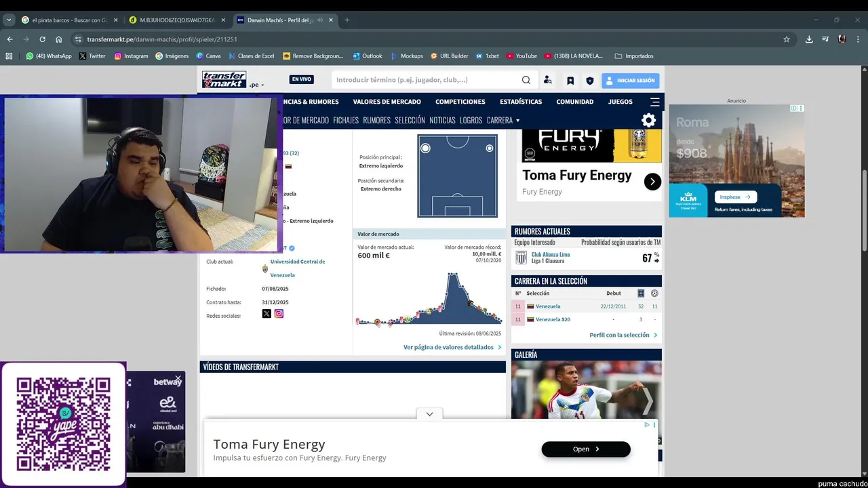This screenshot has width=868, height=488.
Task: Collapse the bottom ad with chevron
Action: (x=429, y=414)
